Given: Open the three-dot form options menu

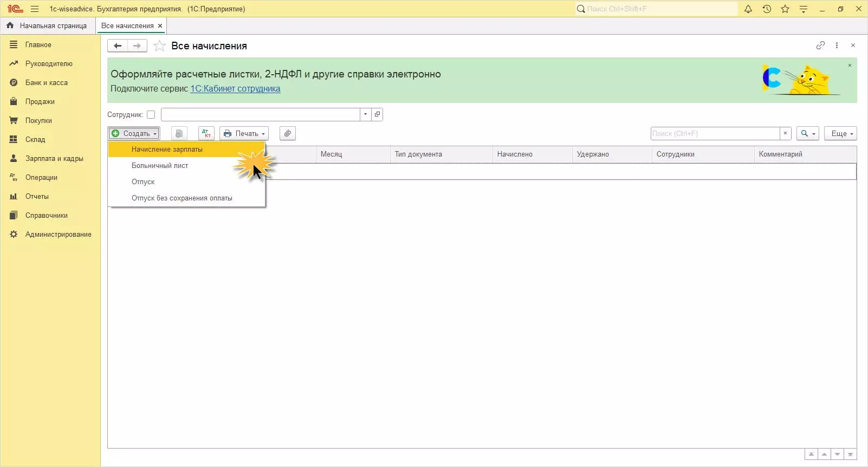Looking at the screenshot, I should [837, 46].
